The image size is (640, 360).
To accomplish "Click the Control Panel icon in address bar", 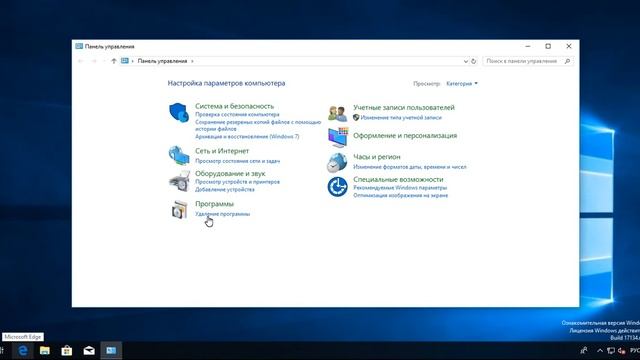I will point(124,61).
